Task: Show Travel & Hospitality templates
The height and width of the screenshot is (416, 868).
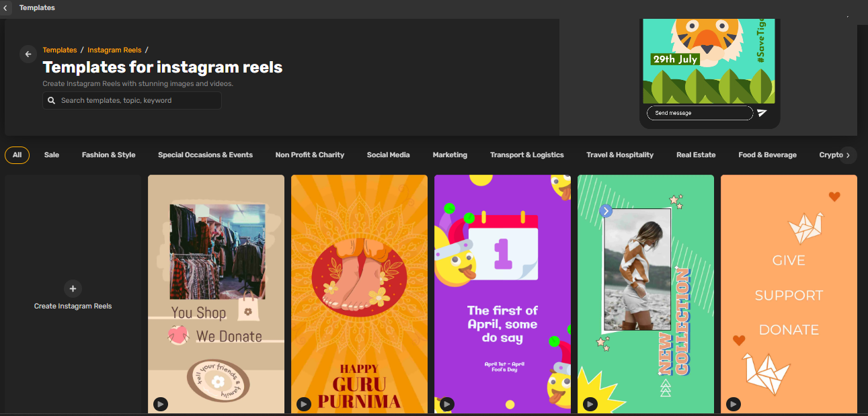Action: point(620,155)
